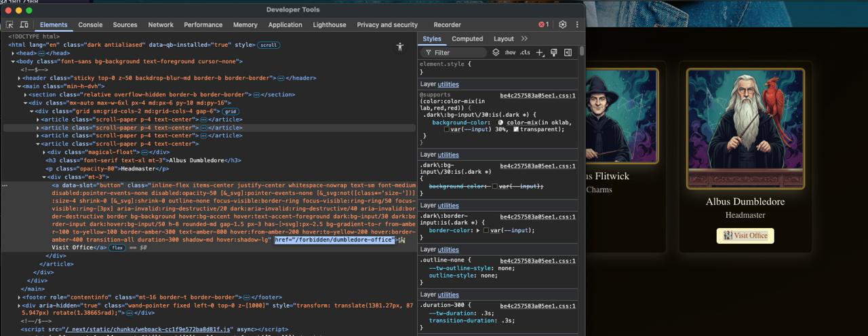Show more Styles pane tabs chevron
Viewport: 868px width, 336px height.
pos(524,39)
